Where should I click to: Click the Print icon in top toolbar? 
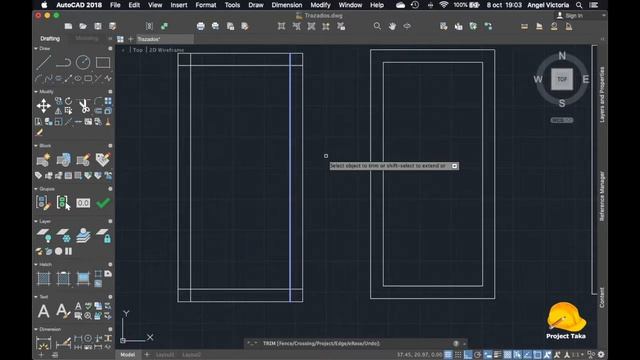click(x=200, y=26)
